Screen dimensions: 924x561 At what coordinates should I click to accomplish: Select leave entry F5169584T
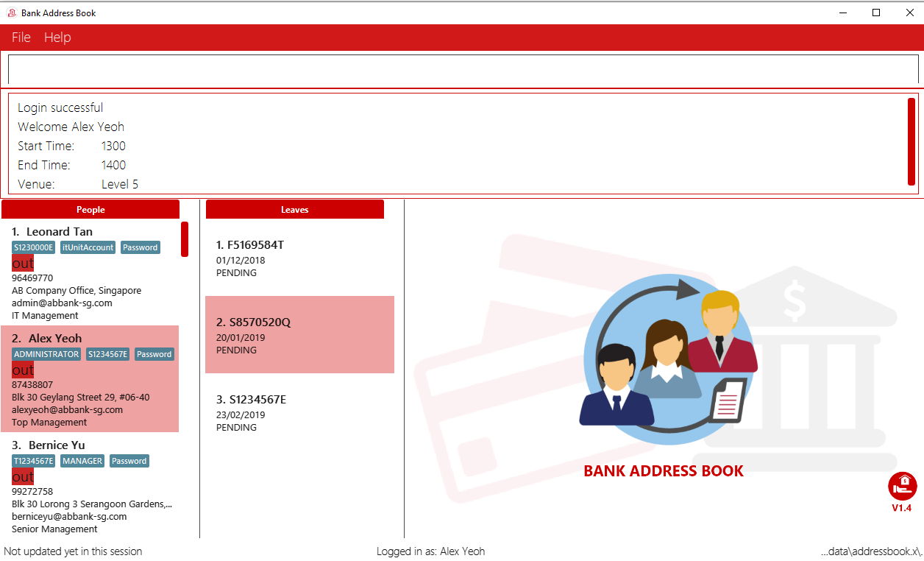tap(300, 258)
